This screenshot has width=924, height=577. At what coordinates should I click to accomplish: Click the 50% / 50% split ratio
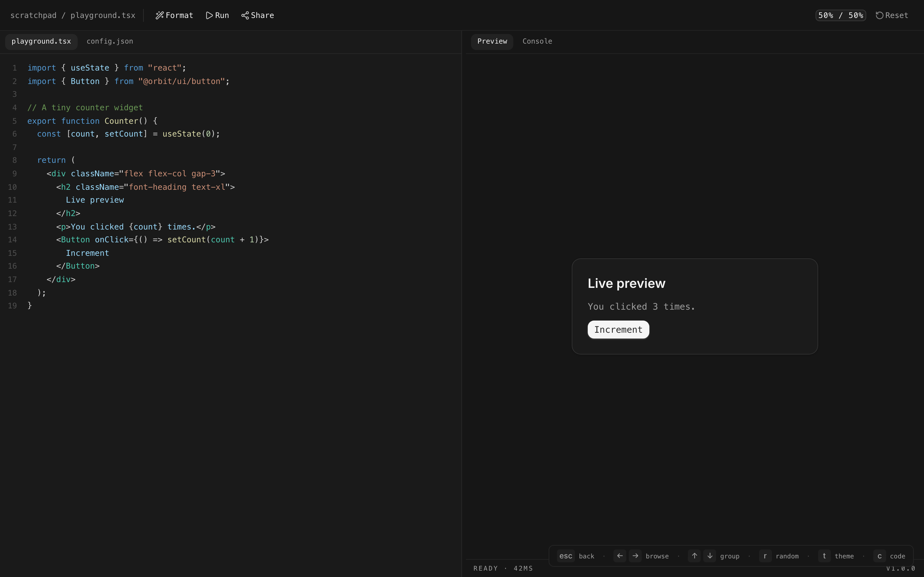click(840, 15)
